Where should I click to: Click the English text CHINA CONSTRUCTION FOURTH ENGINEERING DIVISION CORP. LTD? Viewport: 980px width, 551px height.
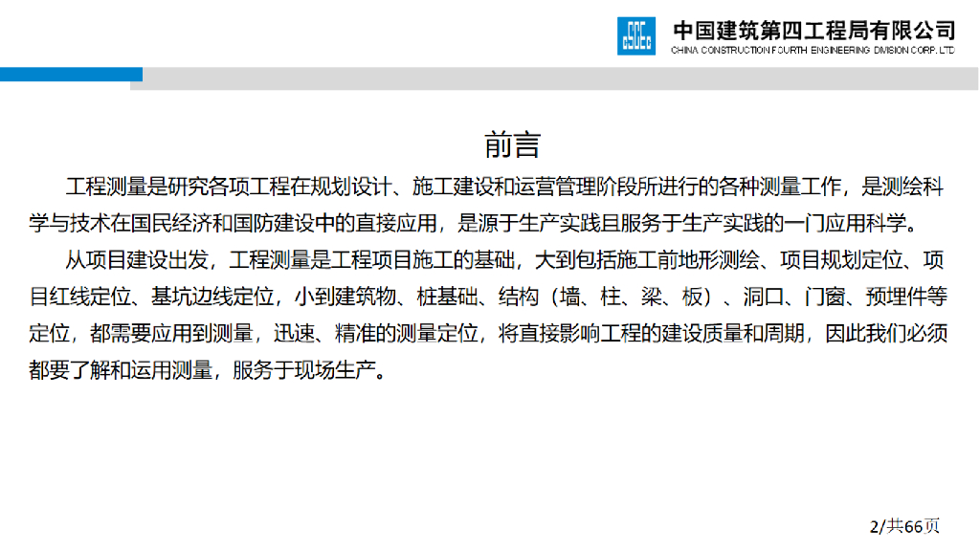pyautogui.click(x=813, y=50)
